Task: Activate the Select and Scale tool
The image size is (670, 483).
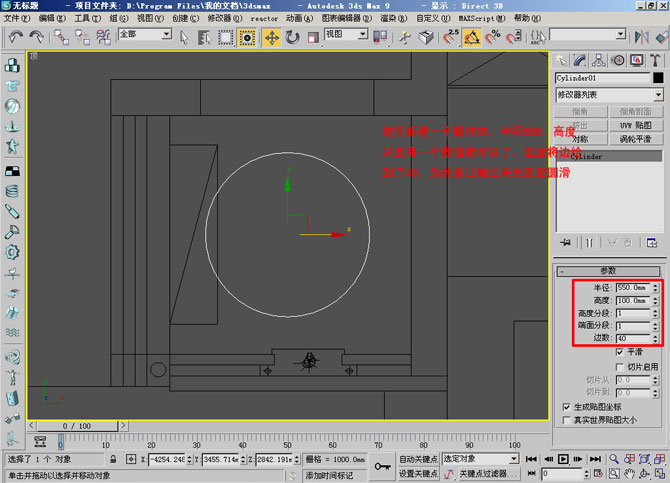Action: pos(313,38)
